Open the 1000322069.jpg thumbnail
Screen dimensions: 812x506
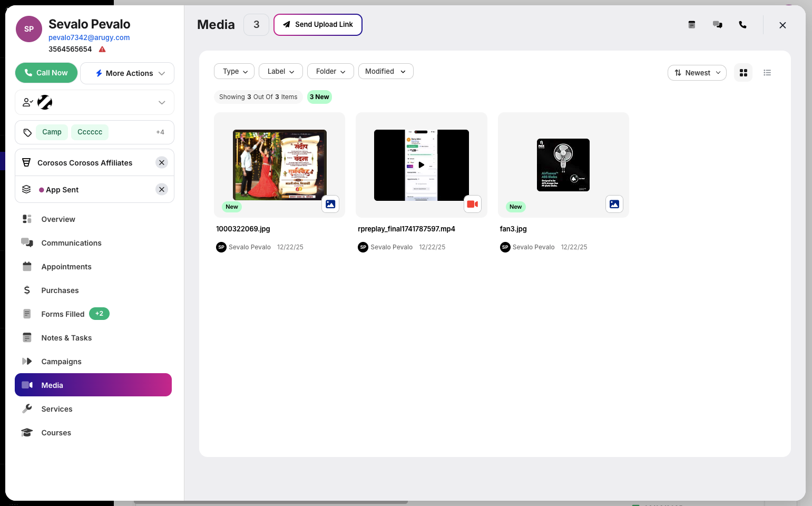[280, 165]
